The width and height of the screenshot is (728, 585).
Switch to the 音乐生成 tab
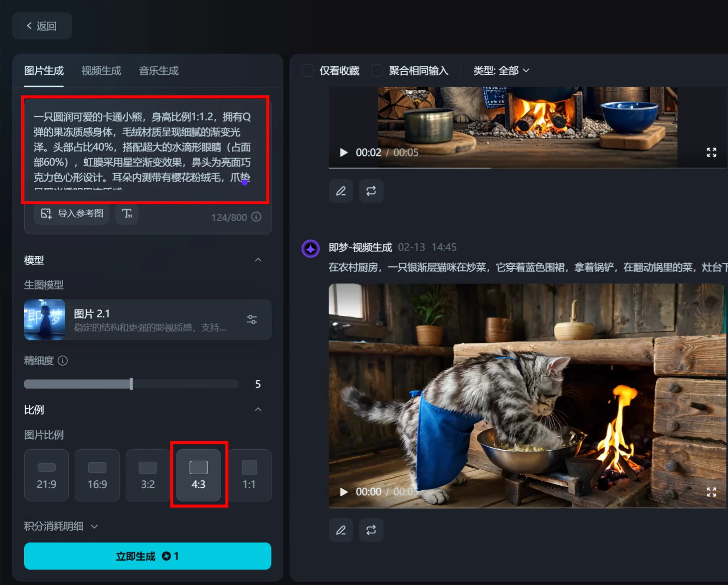pos(158,71)
